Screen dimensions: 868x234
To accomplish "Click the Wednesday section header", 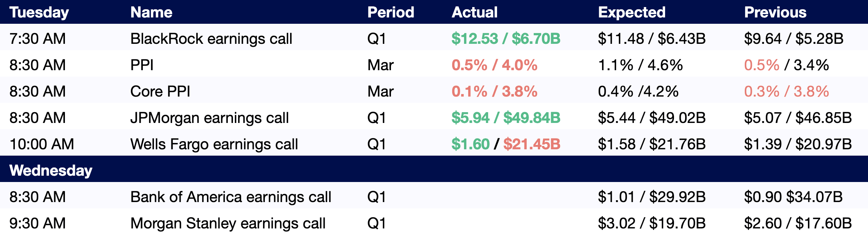I will [x=51, y=170].
